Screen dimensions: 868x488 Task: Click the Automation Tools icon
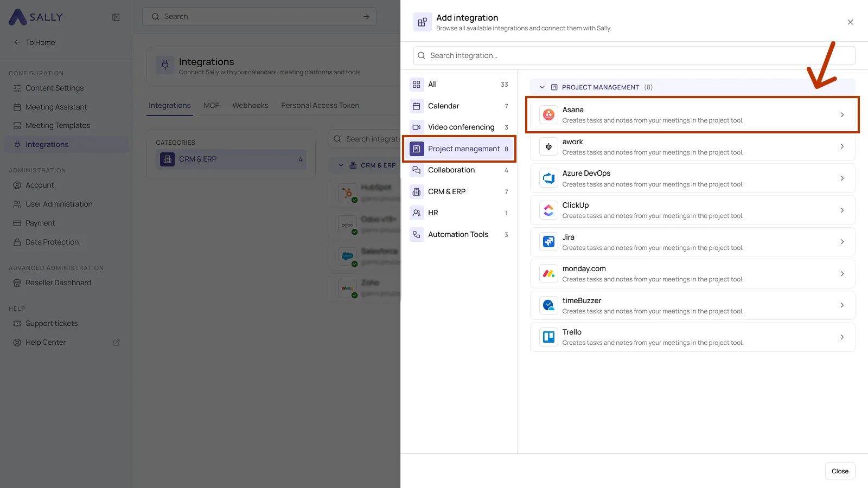coord(417,234)
